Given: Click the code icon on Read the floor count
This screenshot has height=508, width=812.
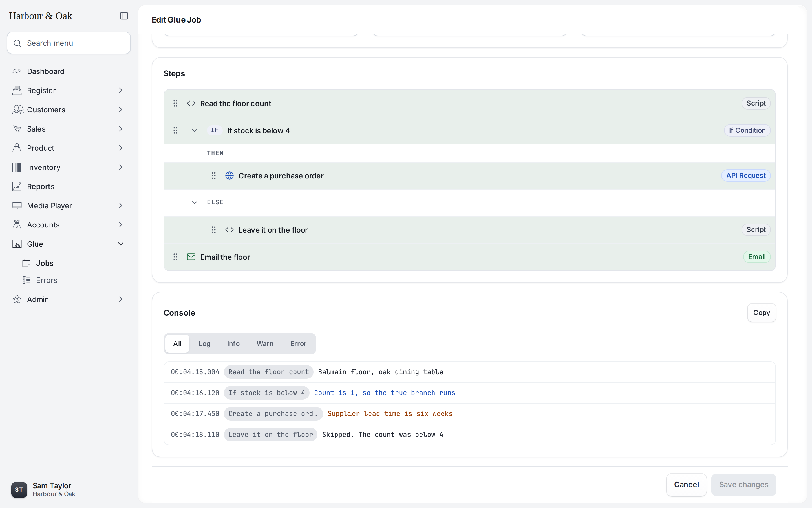Looking at the screenshot, I should click(191, 104).
